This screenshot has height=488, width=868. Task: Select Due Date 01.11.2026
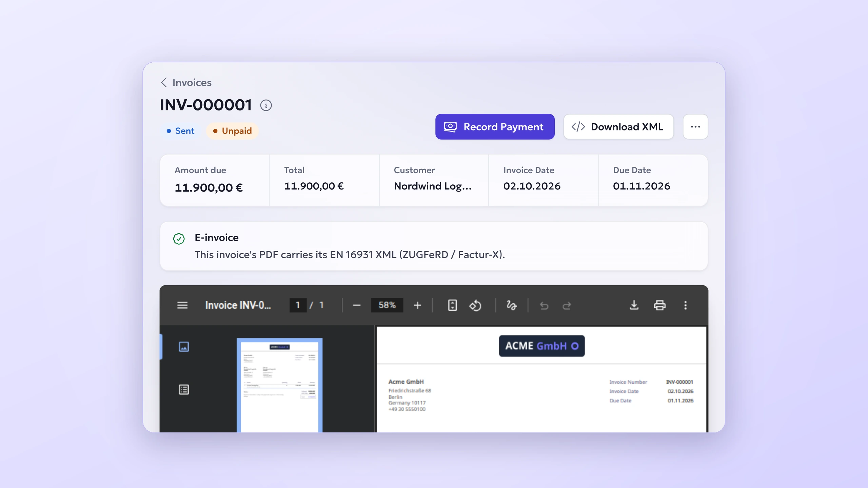(642, 186)
